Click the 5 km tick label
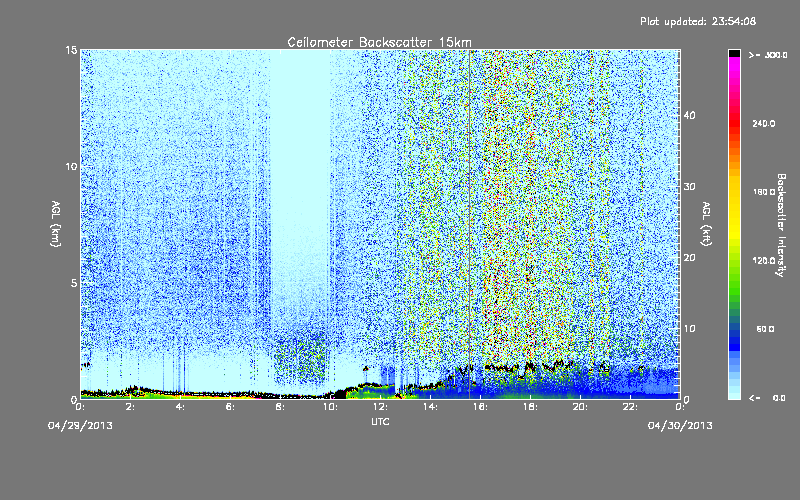The height and width of the screenshot is (500, 800). tap(74, 283)
